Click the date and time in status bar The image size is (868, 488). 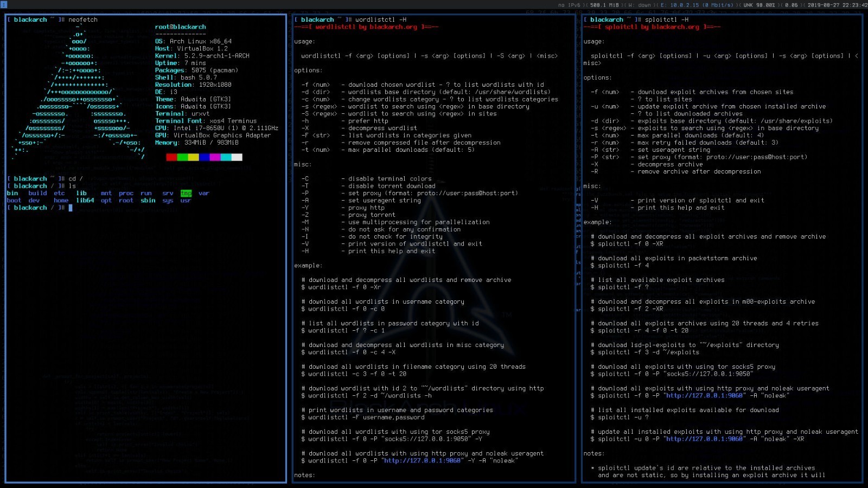(837, 5)
